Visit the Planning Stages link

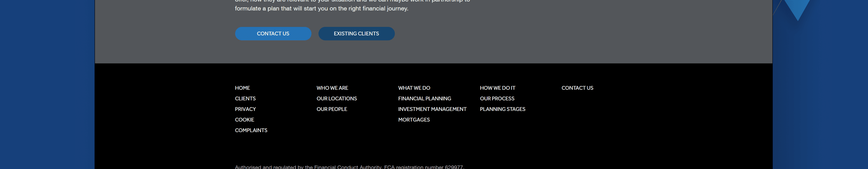click(x=502, y=109)
